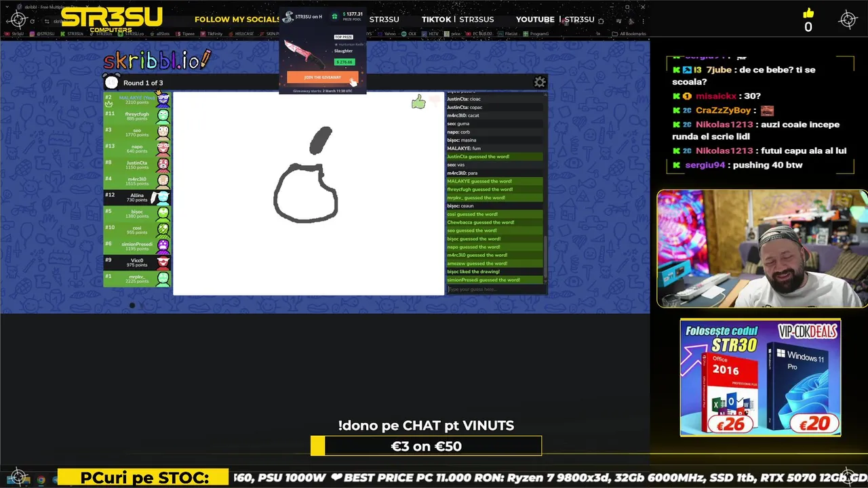Click browser reload icon
This screenshot has height=488, width=868.
(32, 21)
